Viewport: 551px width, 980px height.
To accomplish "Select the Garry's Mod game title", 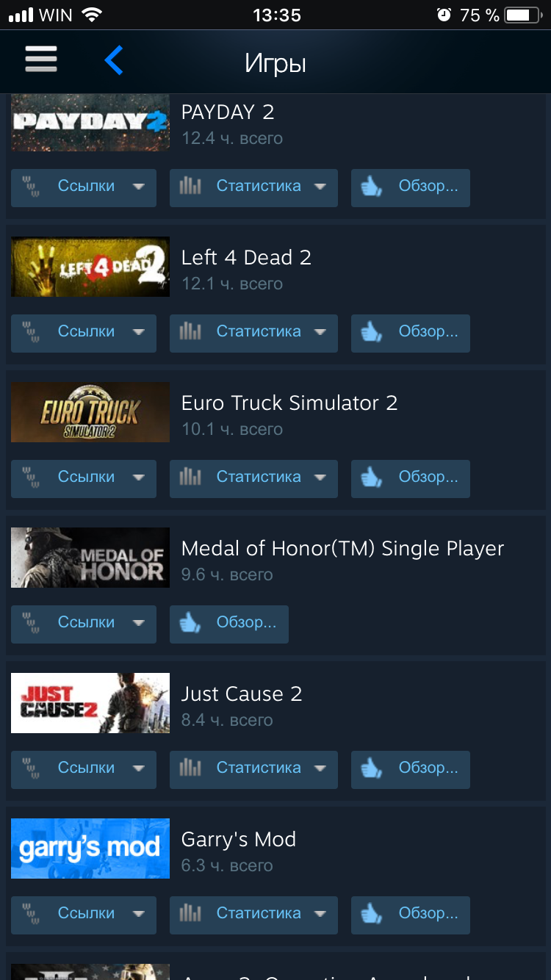I will coord(239,839).
